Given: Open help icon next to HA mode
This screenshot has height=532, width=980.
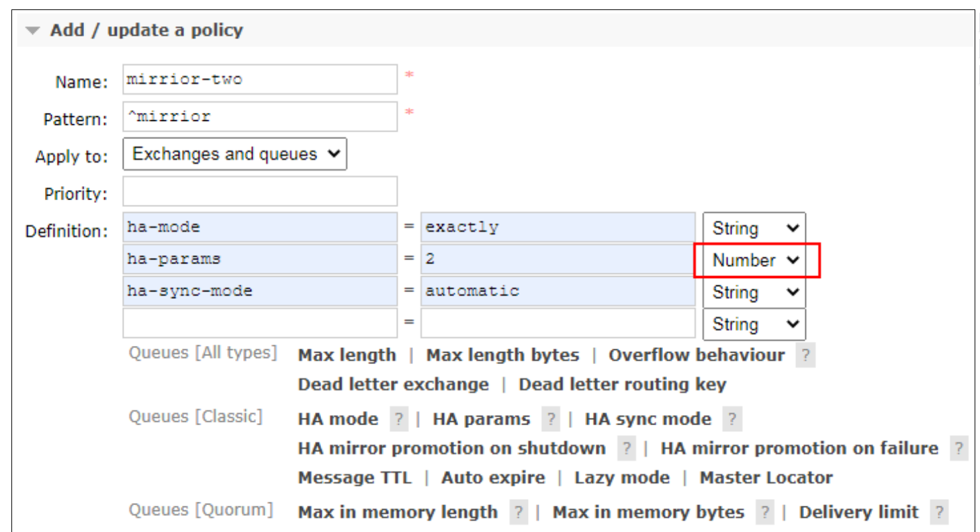Looking at the screenshot, I should pos(399,420).
